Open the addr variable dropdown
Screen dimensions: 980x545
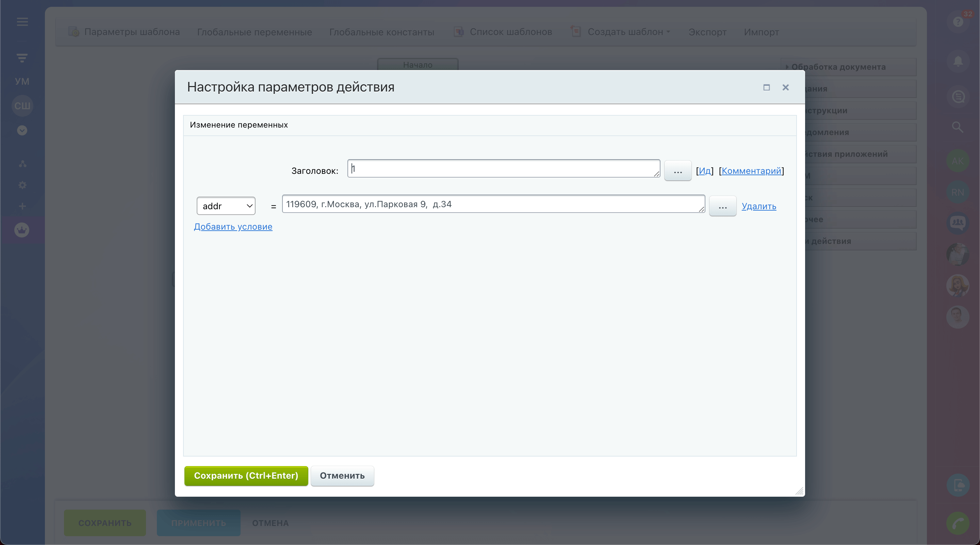226,206
